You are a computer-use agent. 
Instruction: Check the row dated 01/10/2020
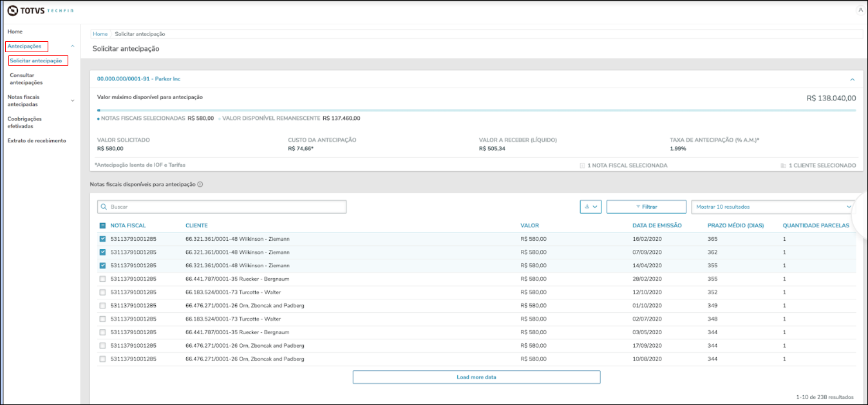pos(102,305)
